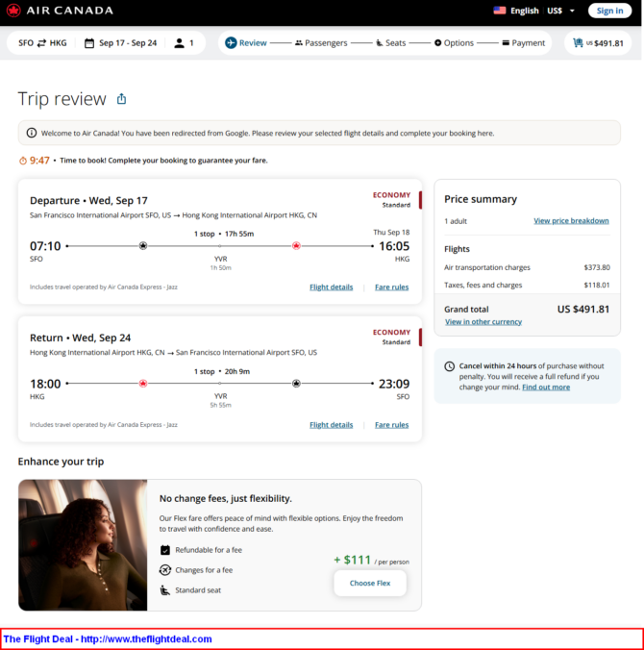This screenshot has height=650, width=644.
Task: Click the Review step airplane icon
Action: (231, 42)
